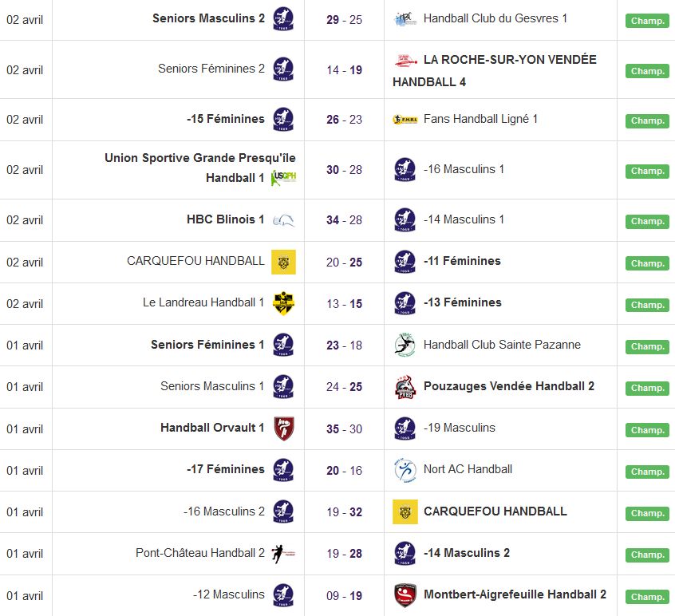
Task: Click the Handball Club du Gesvres logo
Action: [405, 18]
